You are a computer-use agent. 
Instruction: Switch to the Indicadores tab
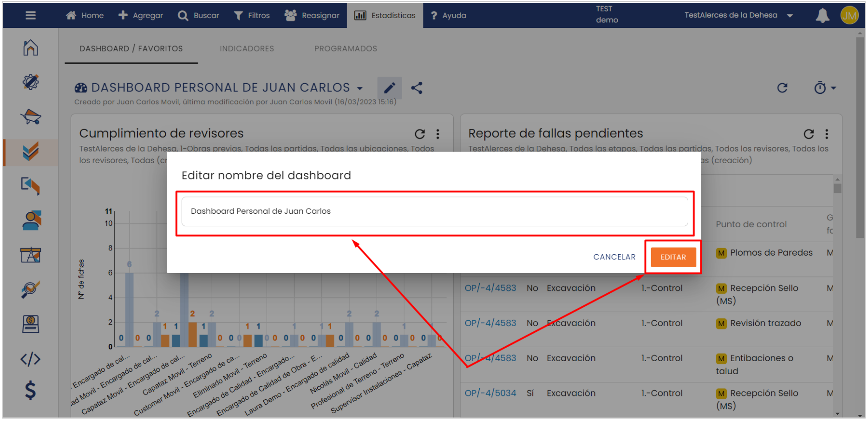tap(247, 49)
